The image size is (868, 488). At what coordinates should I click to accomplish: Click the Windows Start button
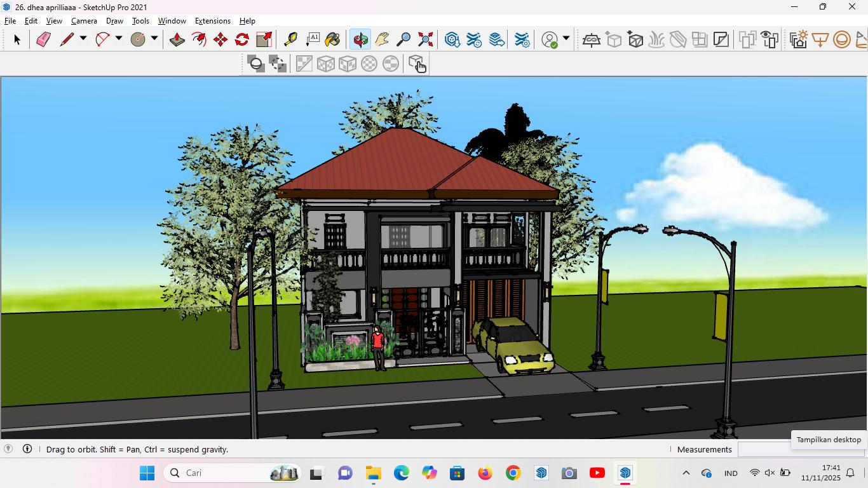[147, 473]
